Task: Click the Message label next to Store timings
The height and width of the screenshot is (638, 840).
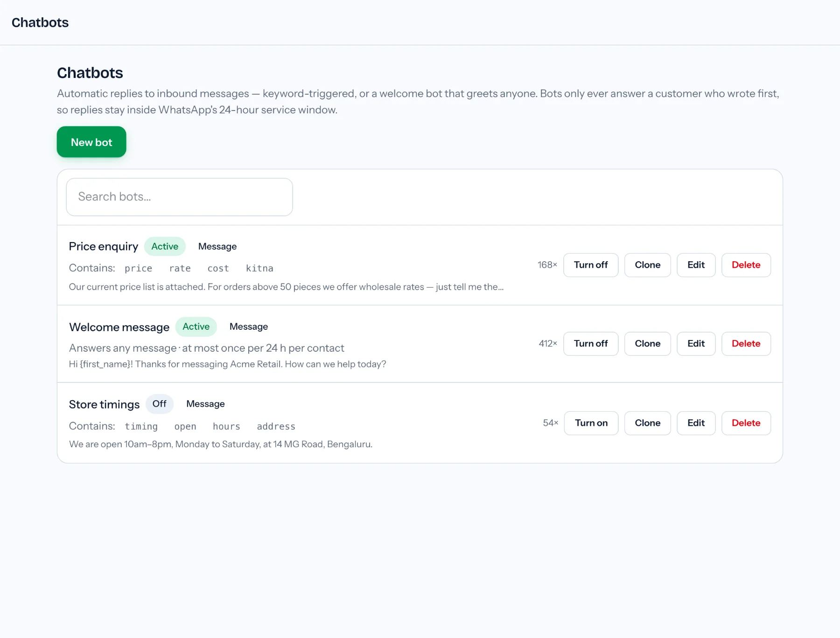Action: [x=205, y=404]
